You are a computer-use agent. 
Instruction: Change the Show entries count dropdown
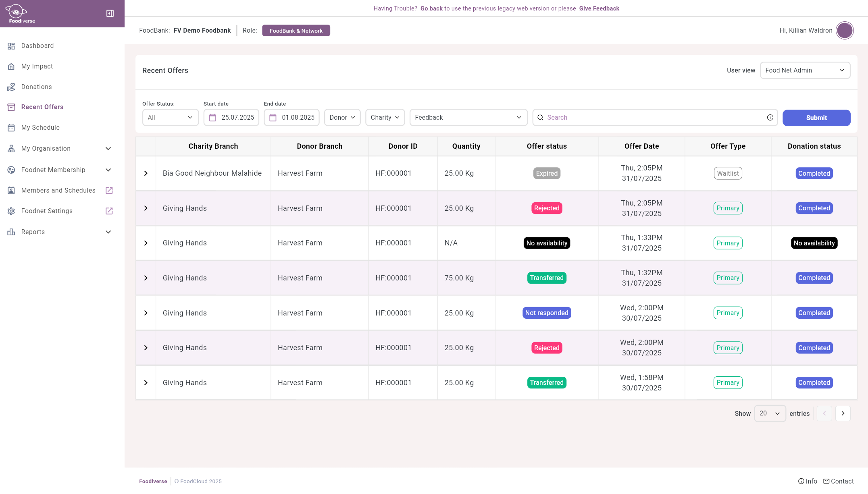tap(769, 413)
